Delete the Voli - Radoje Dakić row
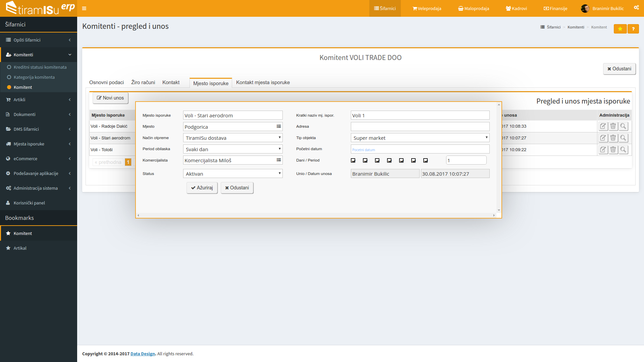644x362 pixels. pos(613,126)
